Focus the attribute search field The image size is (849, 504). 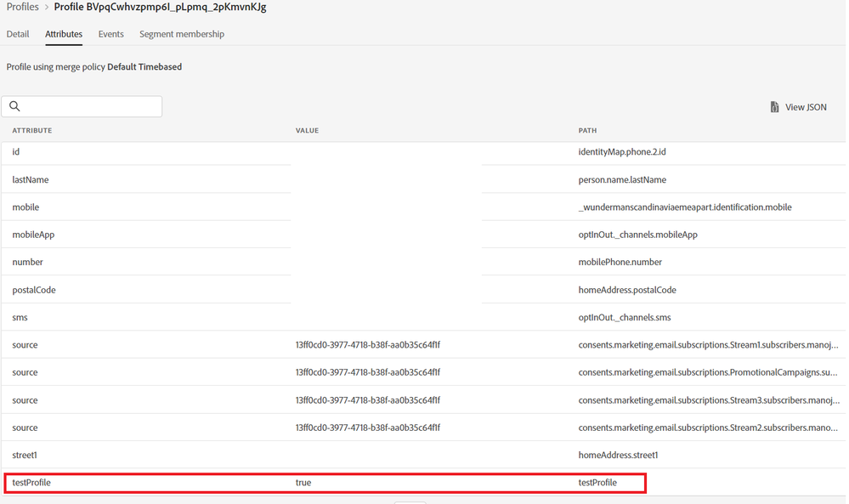(89, 106)
